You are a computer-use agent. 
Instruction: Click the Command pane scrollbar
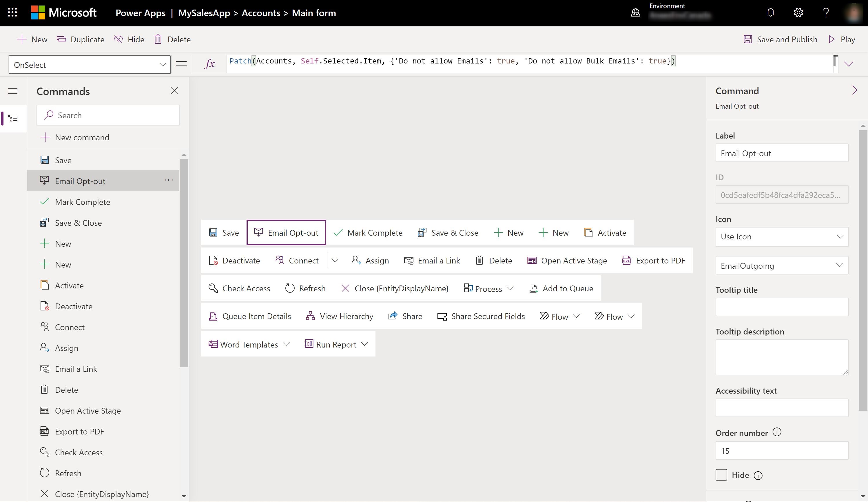point(862,270)
